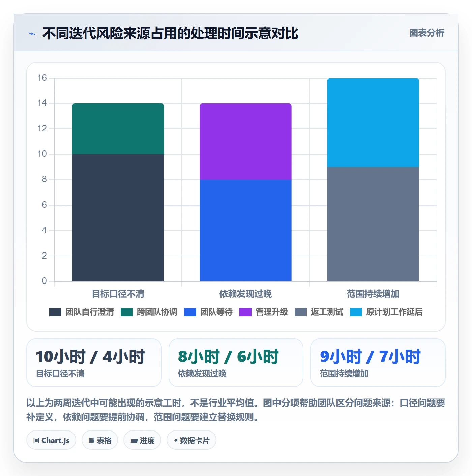The width and height of the screenshot is (472, 476).
Task: Click legend label 返工测试
Action: tap(327, 312)
